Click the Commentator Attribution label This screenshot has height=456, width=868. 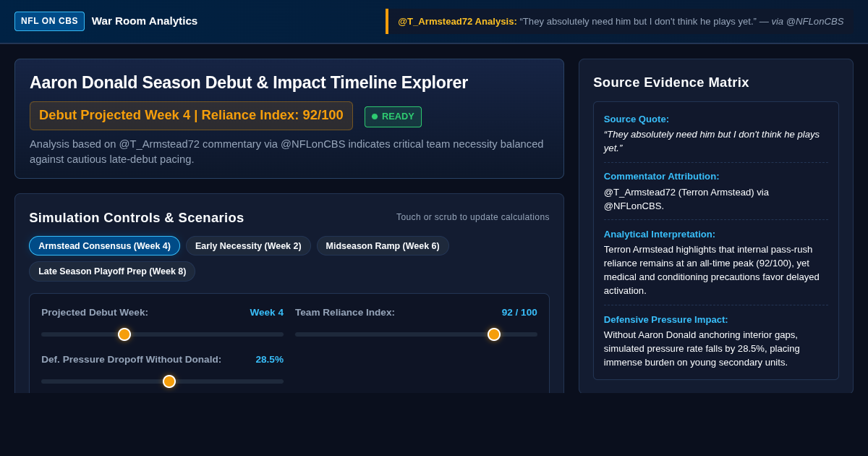click(x=662, y=177)
